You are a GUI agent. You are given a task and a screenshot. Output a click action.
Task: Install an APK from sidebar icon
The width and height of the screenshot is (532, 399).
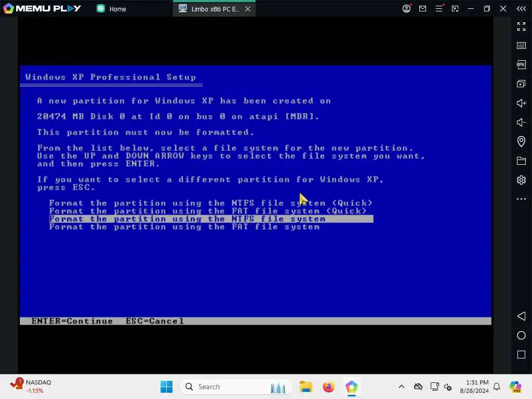tap(521, 64)
